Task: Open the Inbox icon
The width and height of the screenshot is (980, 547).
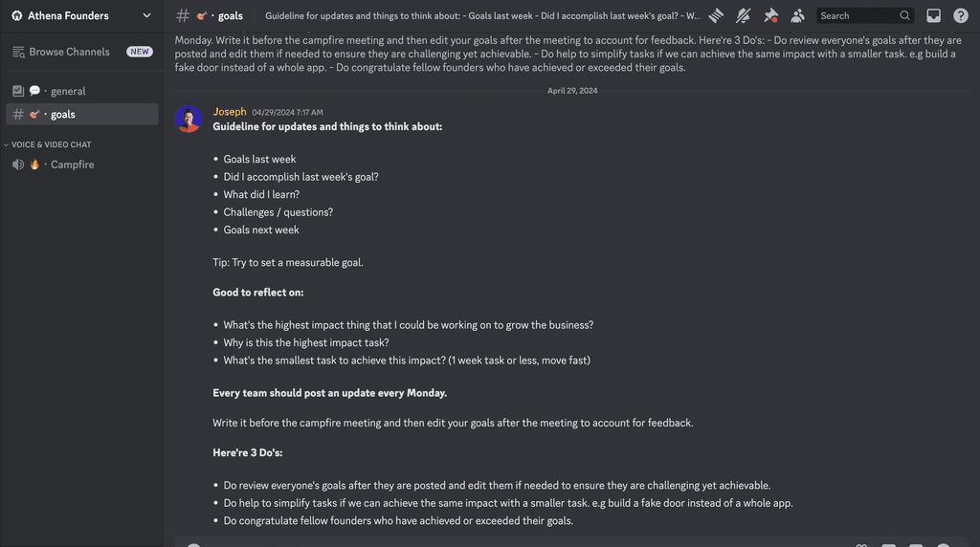Action: 933,15
